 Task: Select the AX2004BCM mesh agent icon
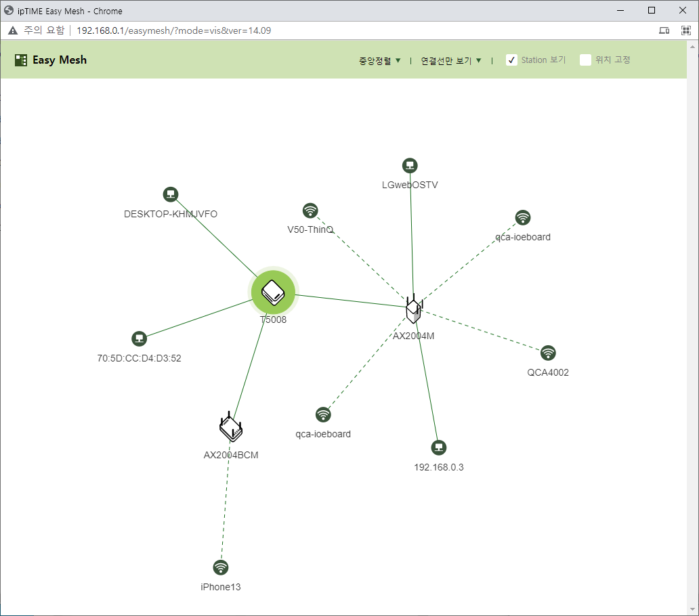tap(231, 427)
